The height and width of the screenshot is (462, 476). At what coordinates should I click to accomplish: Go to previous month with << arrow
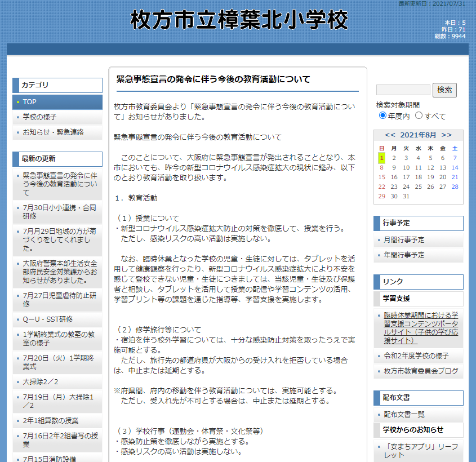[390, 135]
